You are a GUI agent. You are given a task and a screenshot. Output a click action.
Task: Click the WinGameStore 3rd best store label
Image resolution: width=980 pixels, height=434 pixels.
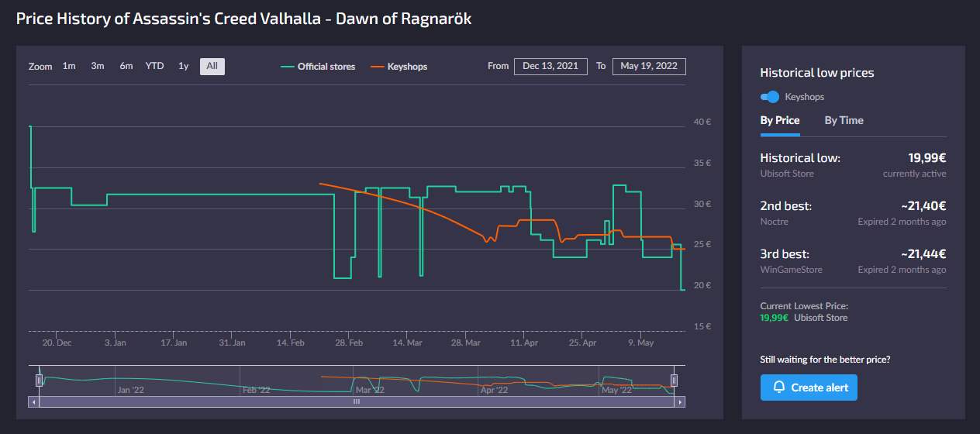click(x=792, y=270)
